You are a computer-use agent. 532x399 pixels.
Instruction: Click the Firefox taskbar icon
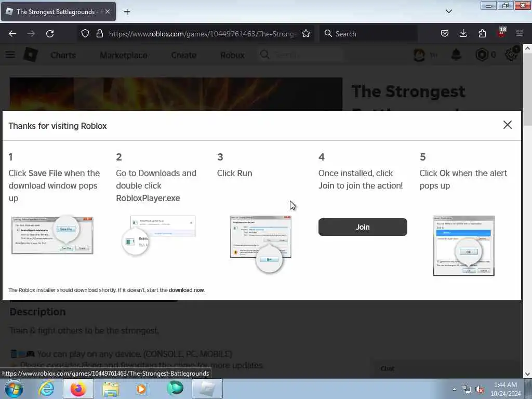click(x=78, y=389)
